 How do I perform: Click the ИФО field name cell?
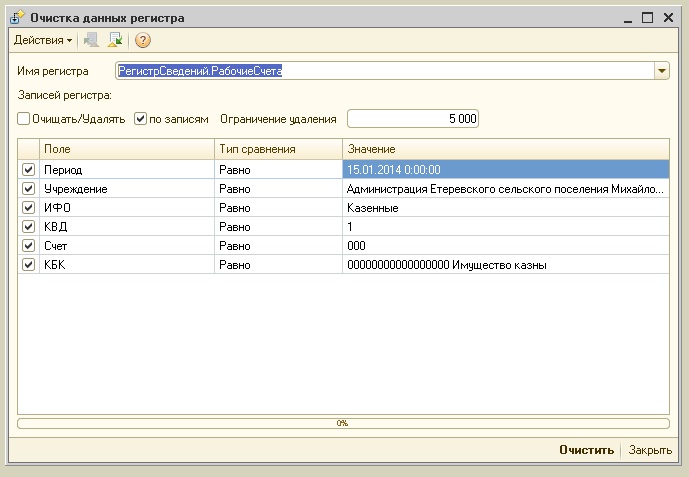coord(127,207)
